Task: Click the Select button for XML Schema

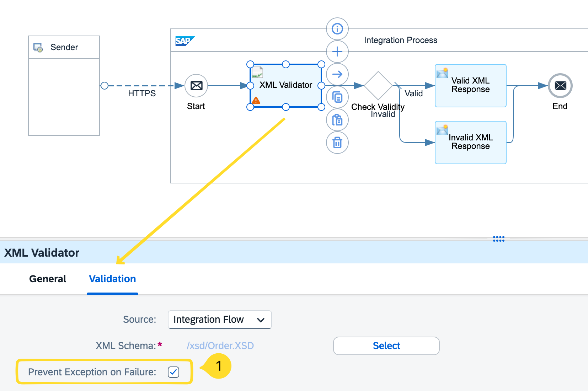Action: [386, 346]
